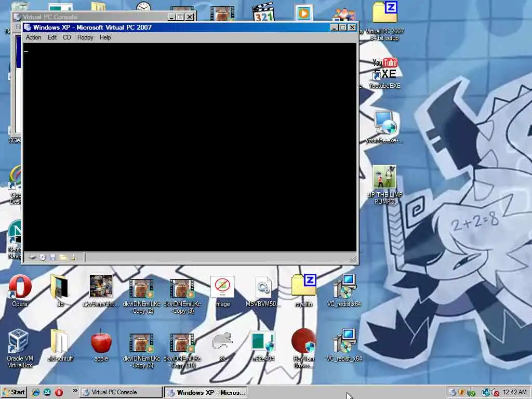
Task: Select the dkviDNEmiLKc - Copy (10) video file
Action: pos(182,350)
